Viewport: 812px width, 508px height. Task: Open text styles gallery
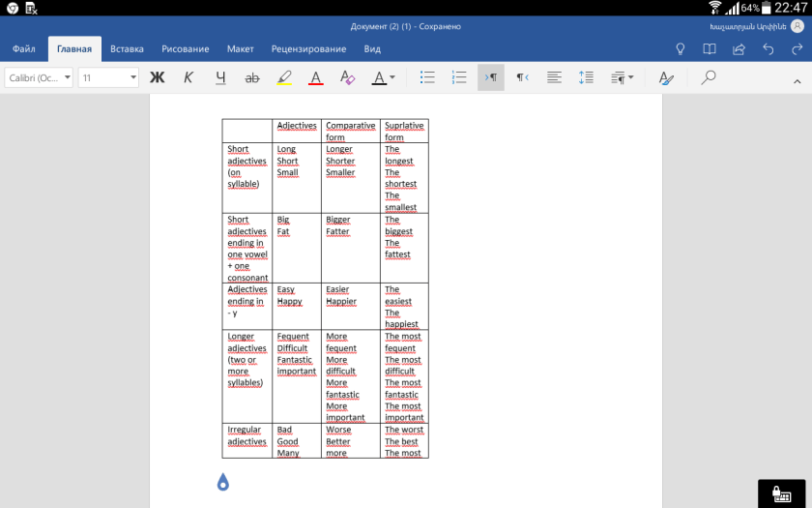tap(666, 77)
